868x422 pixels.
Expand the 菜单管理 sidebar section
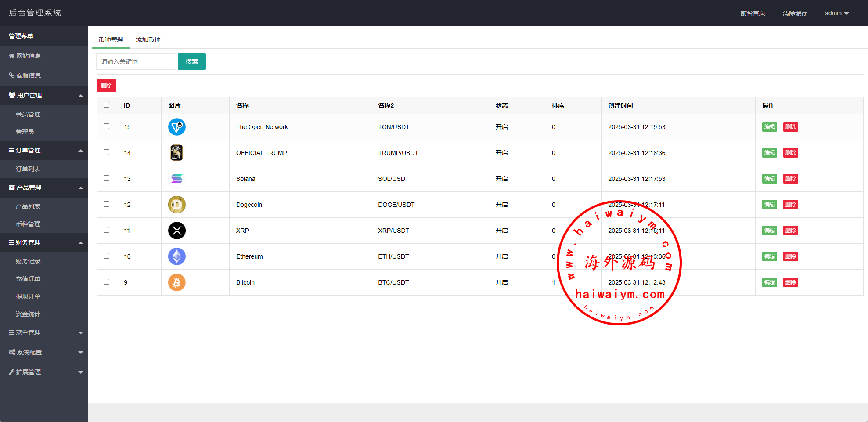tap(44, 332)
